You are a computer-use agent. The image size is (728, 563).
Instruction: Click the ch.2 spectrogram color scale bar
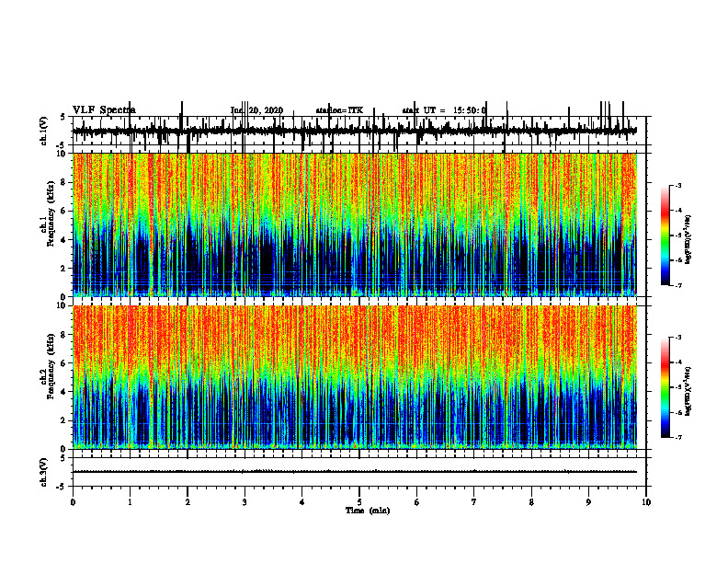(665, 387)
